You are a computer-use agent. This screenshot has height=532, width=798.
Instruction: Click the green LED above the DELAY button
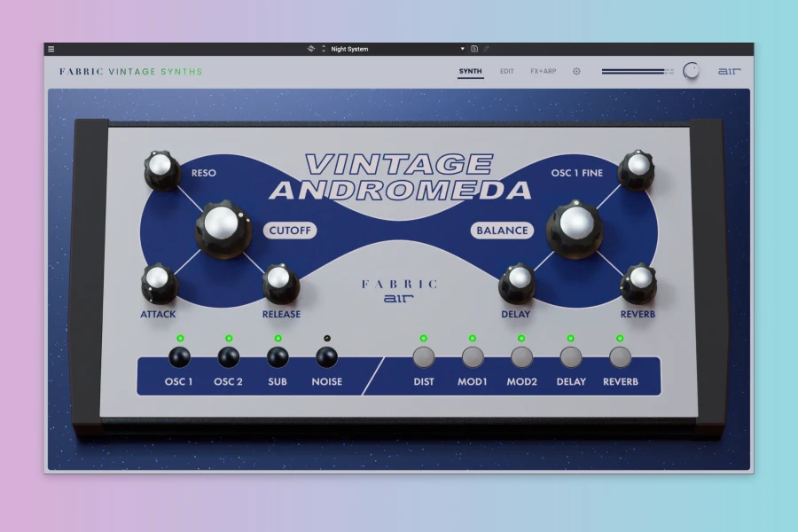(x=570, y=338)
